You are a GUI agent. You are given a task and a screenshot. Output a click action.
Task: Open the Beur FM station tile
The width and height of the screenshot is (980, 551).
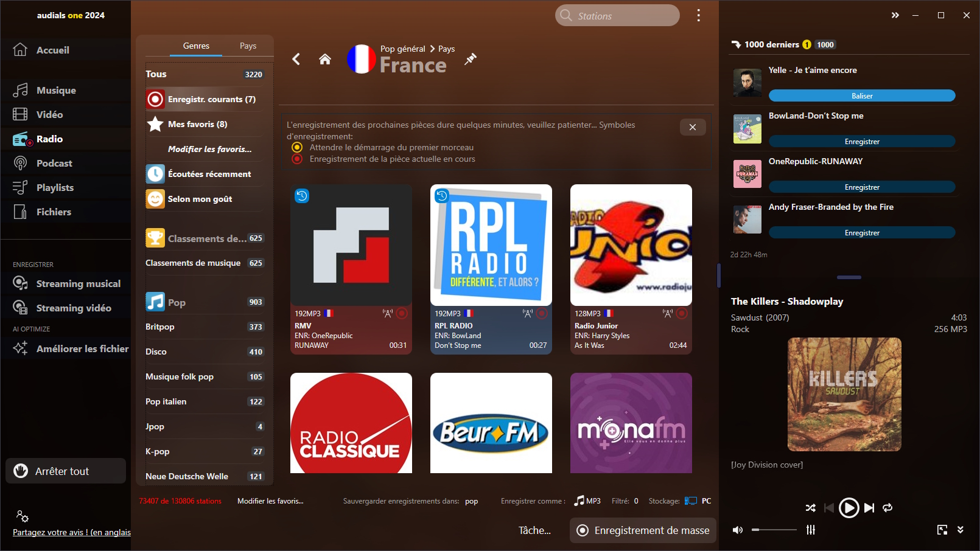491,423
